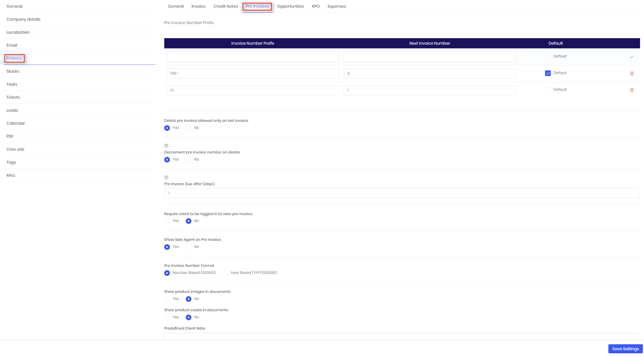Click the checkmark icon to confirm new prefix row
The image size is (644, 357).
pos(632,57)
